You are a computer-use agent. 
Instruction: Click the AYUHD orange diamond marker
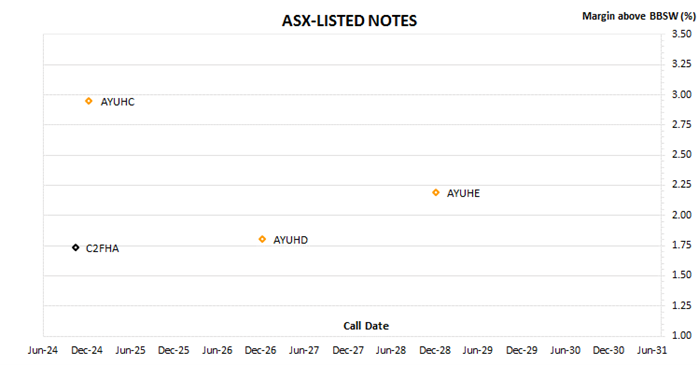click(262, 239)
